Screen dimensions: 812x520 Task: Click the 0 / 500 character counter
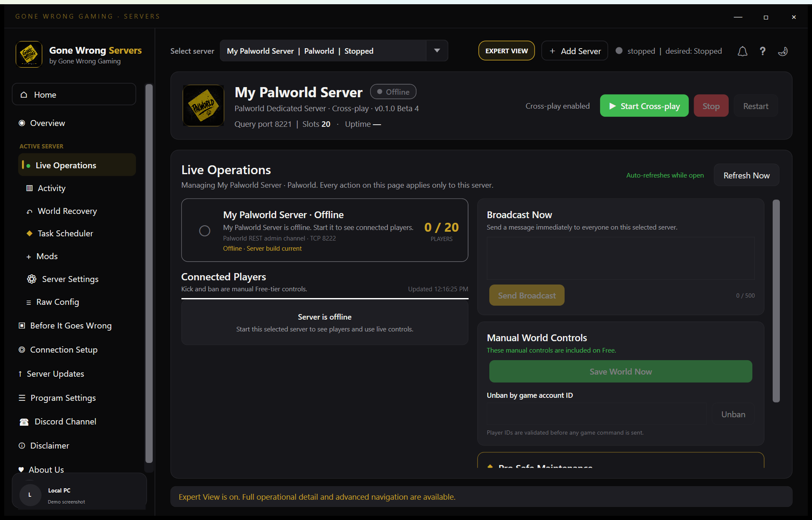tap(745, 296)
